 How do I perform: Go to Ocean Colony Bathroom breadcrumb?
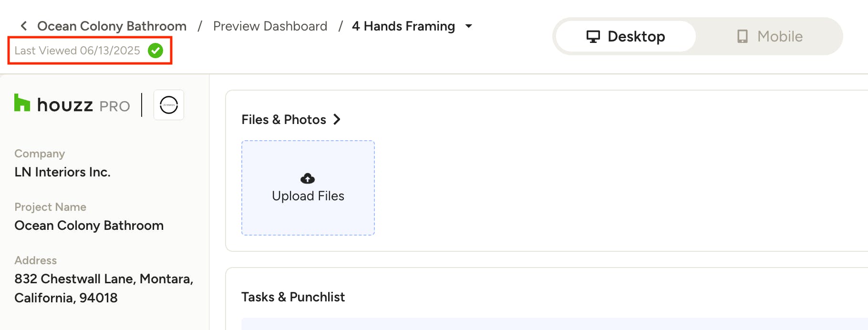(x=112, y=26)
